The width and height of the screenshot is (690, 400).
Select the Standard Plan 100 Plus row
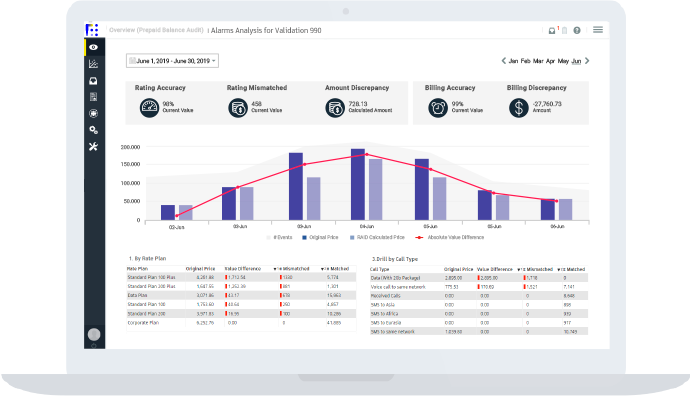[241, 277]
